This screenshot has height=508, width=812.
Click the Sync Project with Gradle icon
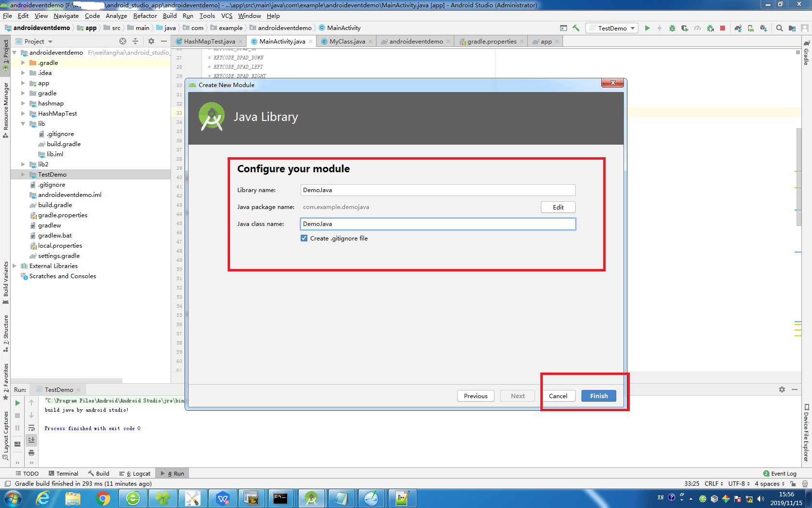click(738, 28)
